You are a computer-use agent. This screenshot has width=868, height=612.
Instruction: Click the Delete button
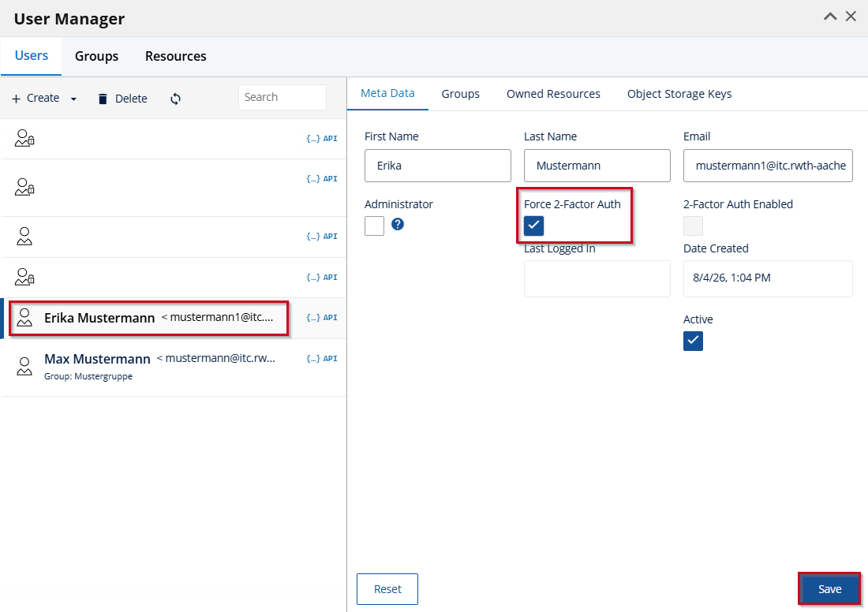click(122, 99)
